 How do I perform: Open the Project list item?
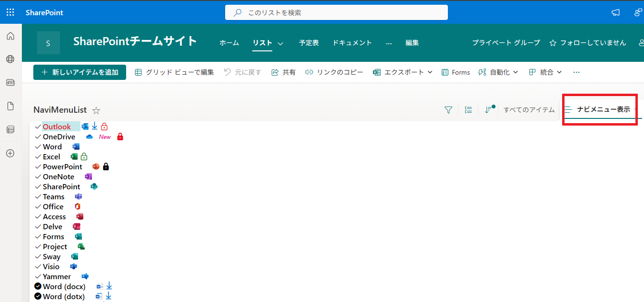[55, 246]
